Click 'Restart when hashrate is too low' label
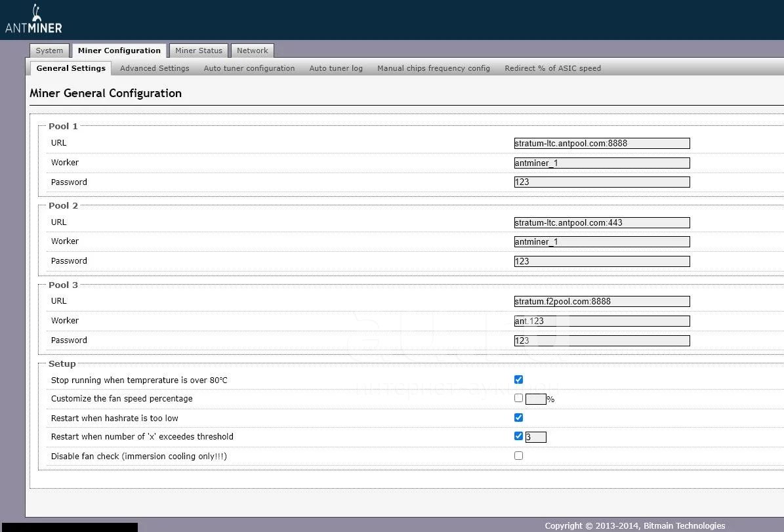This screenshot has width=784, height=532. [x=115, y=419]
